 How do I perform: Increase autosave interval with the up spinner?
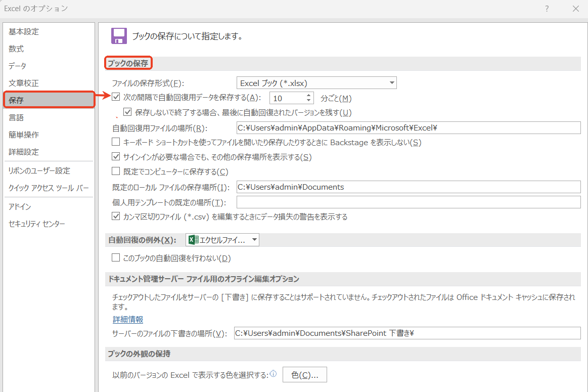[x=308, y=95]
